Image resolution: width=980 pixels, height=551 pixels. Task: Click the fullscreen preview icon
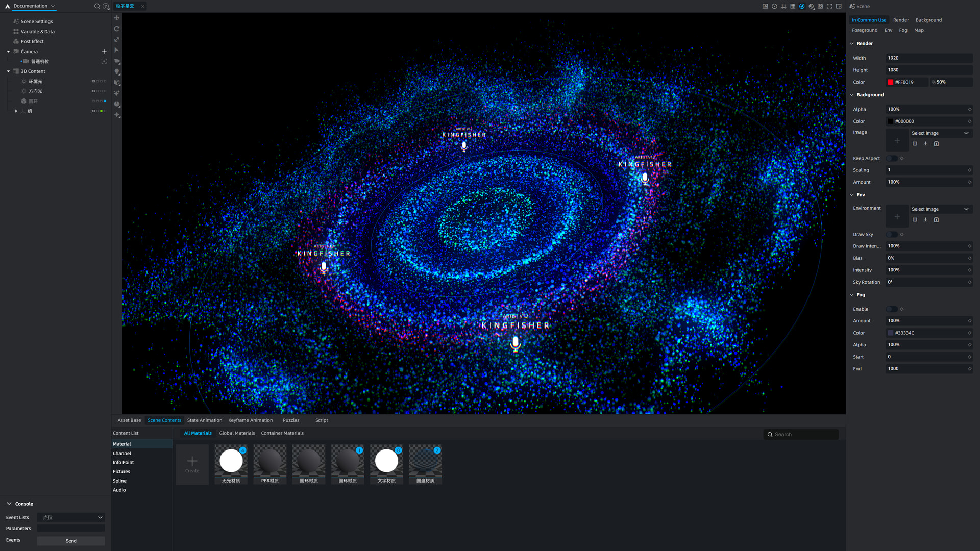[829, 6]
